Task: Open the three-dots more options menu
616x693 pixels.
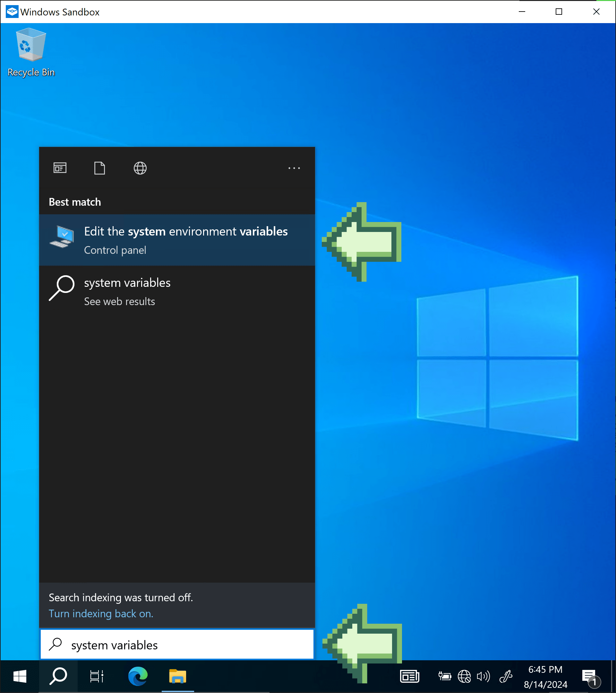Action: coord(294,168)
